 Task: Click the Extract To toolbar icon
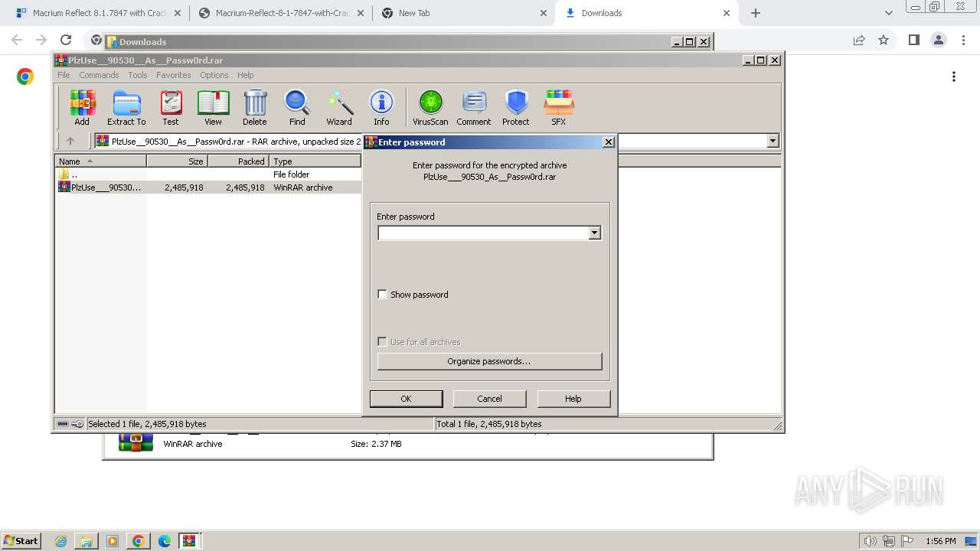tap(126, 107)
